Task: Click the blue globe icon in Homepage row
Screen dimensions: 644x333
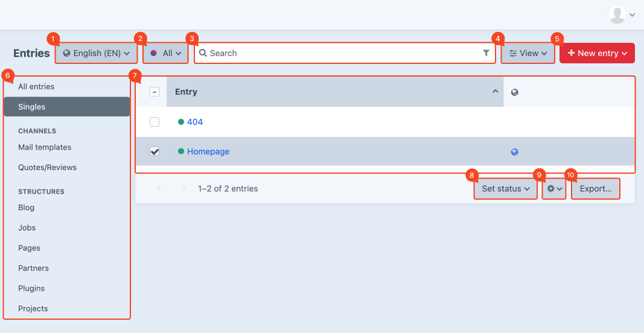Action: coord(514,152)
